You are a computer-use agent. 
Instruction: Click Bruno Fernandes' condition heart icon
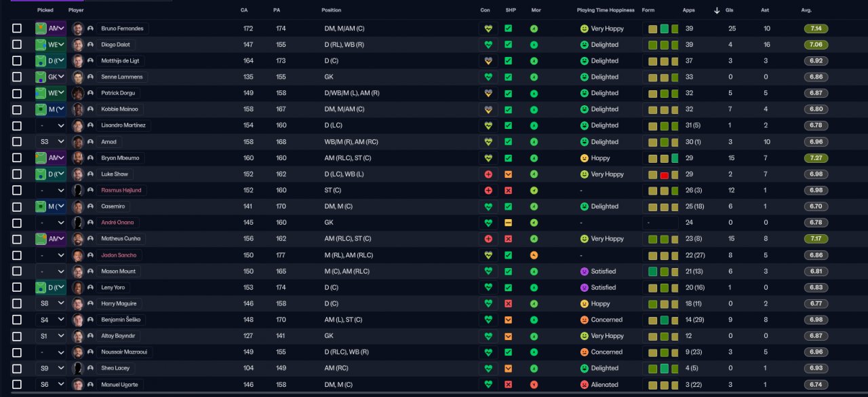(x=488, y=29)
